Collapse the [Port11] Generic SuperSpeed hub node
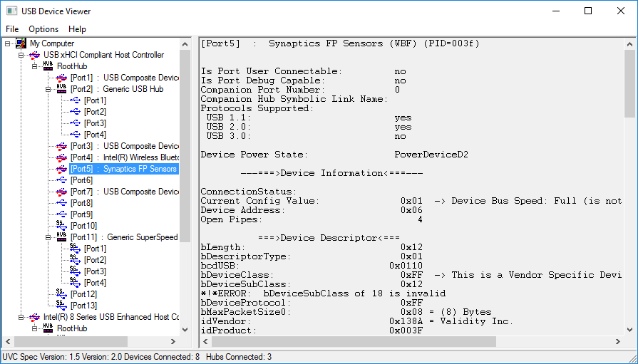The width and height of the screenshot is (638, 364). coord(48,237)
